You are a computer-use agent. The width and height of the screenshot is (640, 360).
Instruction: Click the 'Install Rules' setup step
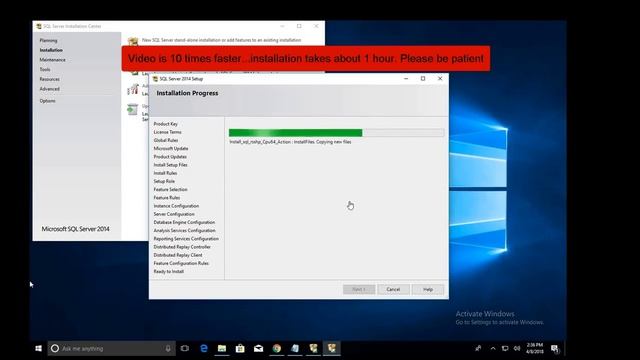pyautogui.click(x=165, y=173)
